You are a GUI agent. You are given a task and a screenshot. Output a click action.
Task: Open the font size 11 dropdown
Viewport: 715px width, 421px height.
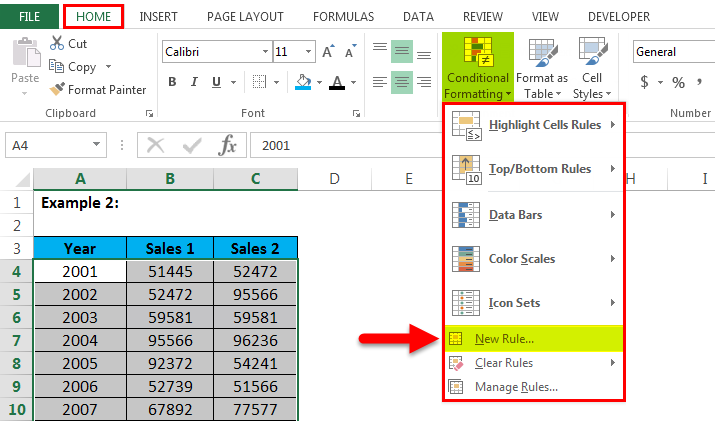308,52
